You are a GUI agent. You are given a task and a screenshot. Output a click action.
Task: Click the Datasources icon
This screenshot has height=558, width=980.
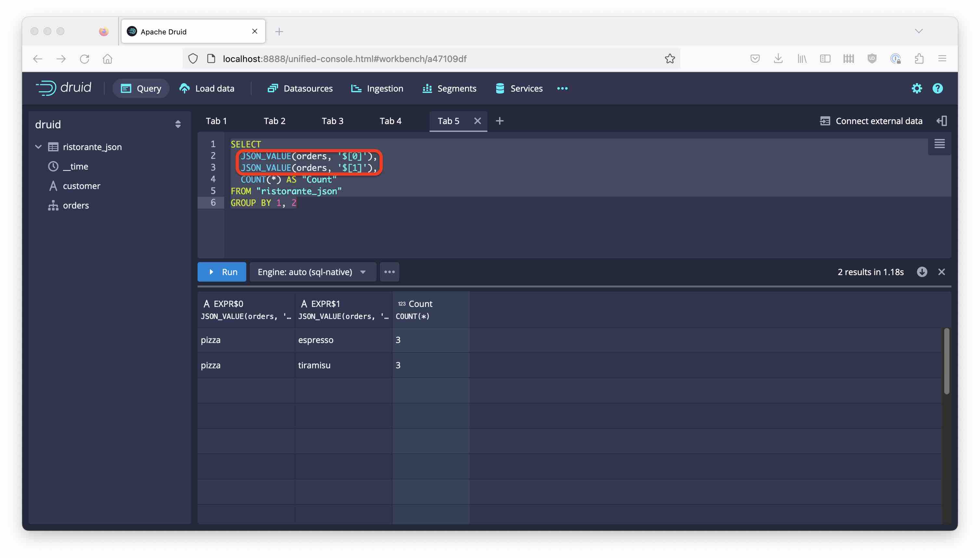coord(273,88)
